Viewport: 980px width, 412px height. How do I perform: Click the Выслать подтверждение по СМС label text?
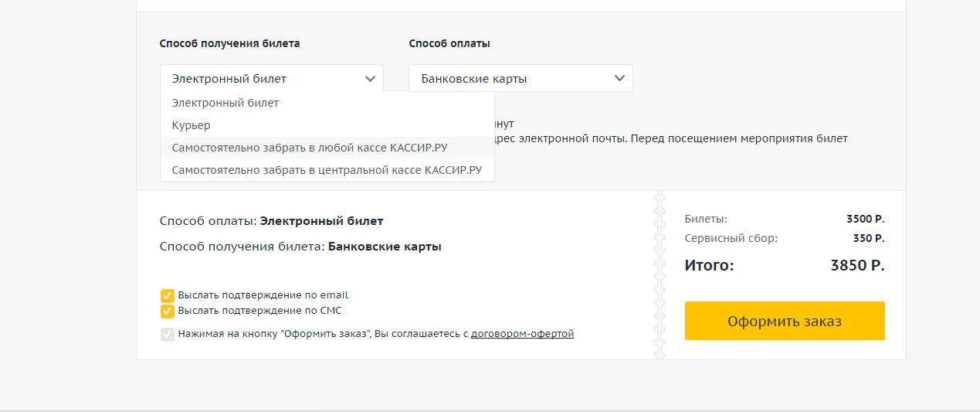pos(259,311)
